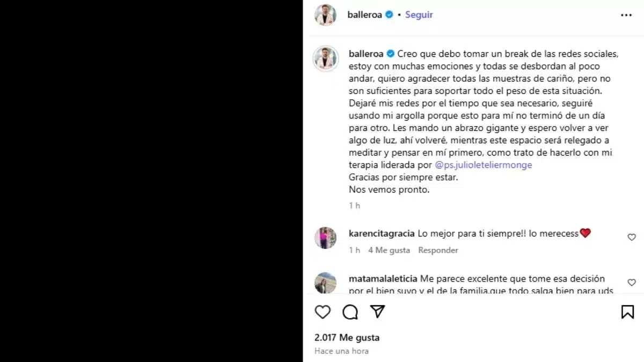Like matamalaleticia's comment

click(632, 282)
